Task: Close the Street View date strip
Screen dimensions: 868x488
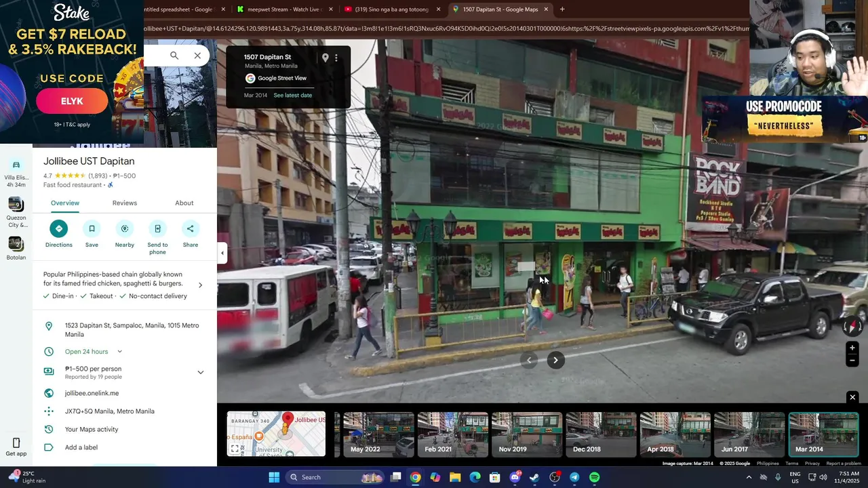Action: pos(852,397)
